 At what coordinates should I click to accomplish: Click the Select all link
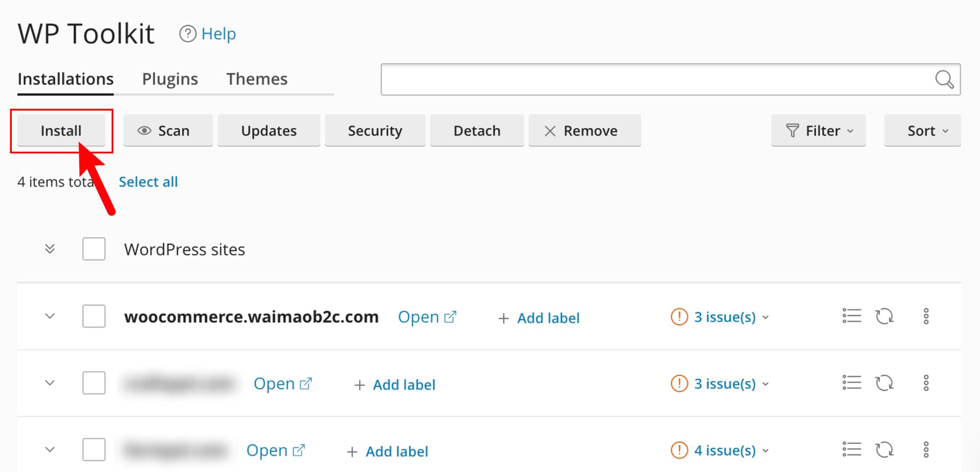pyautogui.click(x=148, y=182)
